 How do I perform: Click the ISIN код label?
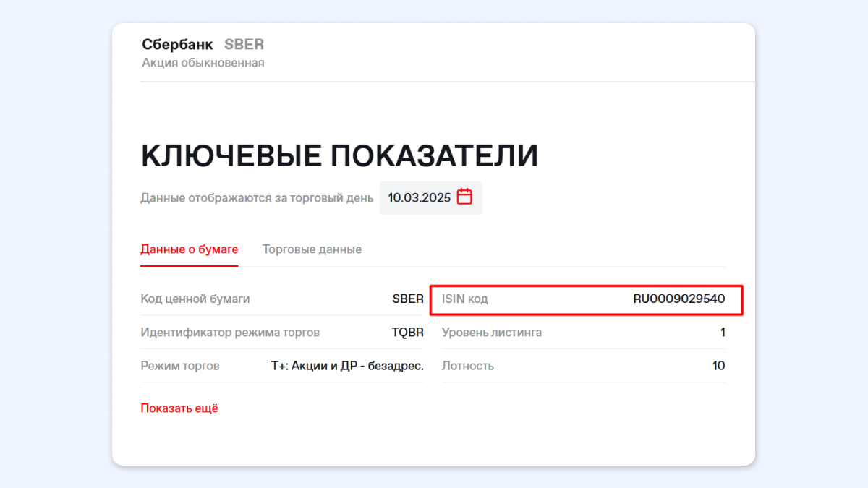click(x=465, y=299)
